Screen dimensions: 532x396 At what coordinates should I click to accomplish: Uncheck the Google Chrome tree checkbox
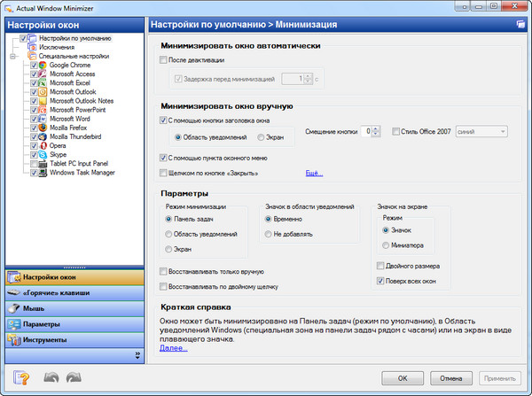point(34,65)
